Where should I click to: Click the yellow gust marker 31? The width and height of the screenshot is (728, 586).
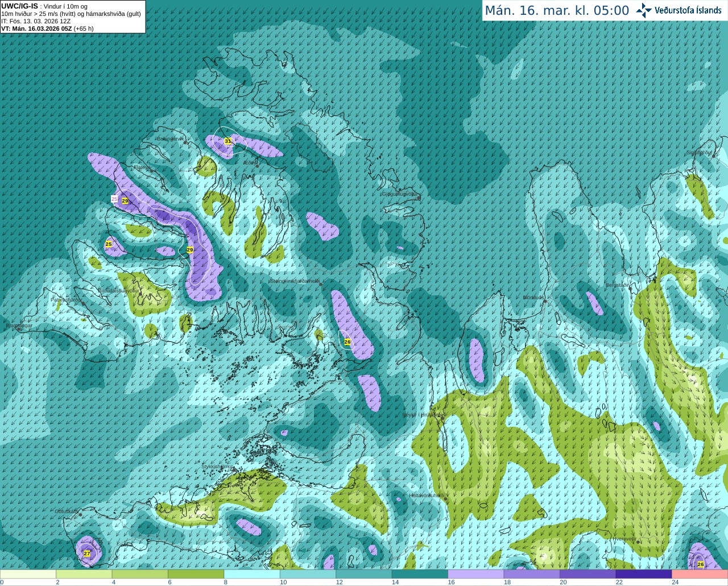pyautogui.click(x=228, y=141)
